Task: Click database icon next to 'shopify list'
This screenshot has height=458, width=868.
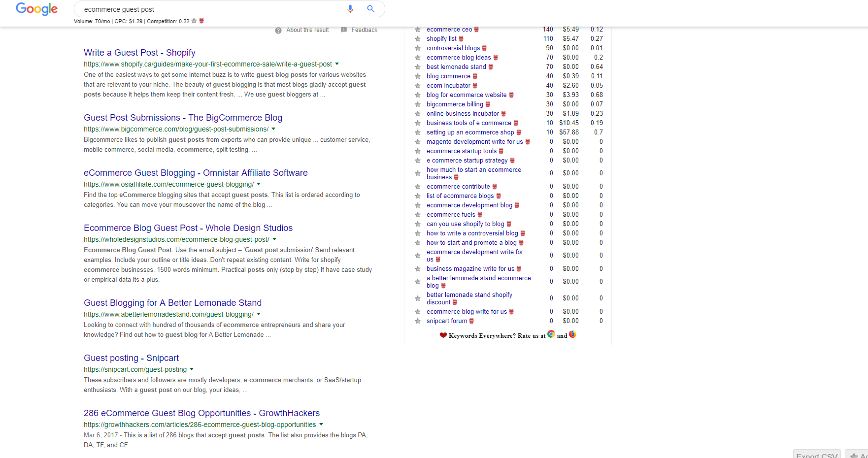Action: point(461,39)
